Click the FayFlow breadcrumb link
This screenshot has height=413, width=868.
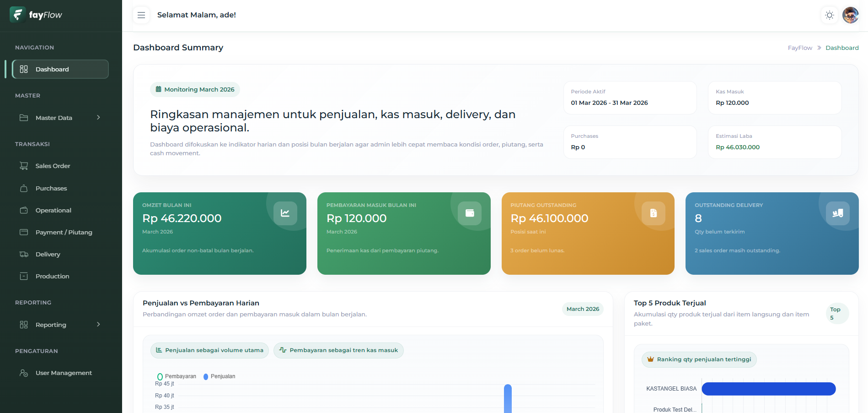coord(800,48)
